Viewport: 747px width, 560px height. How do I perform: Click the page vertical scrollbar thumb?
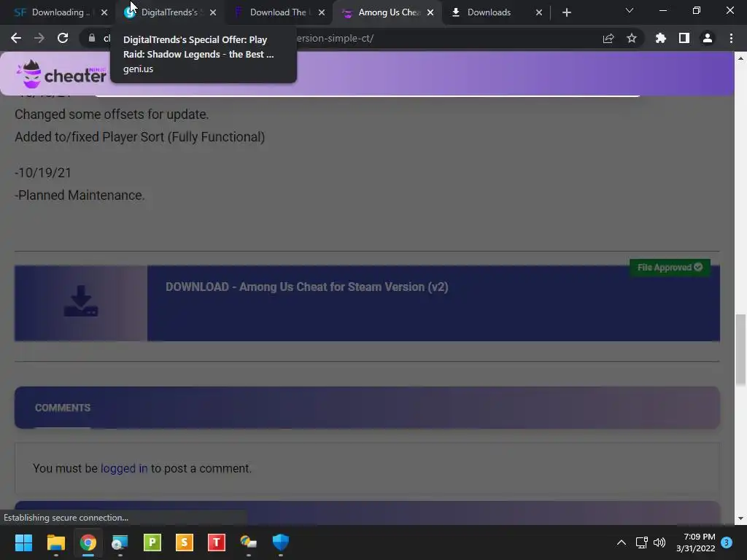pyautogui.click(x=740, y=349)
